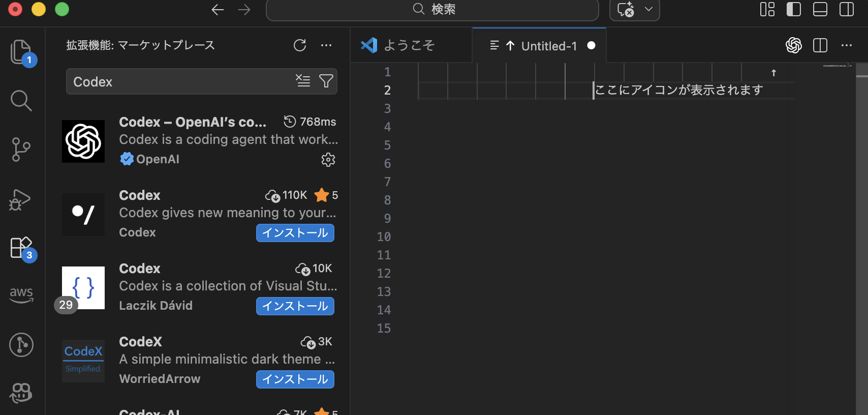
Task: Open the marketplace more actions menu
Action: 326,45
